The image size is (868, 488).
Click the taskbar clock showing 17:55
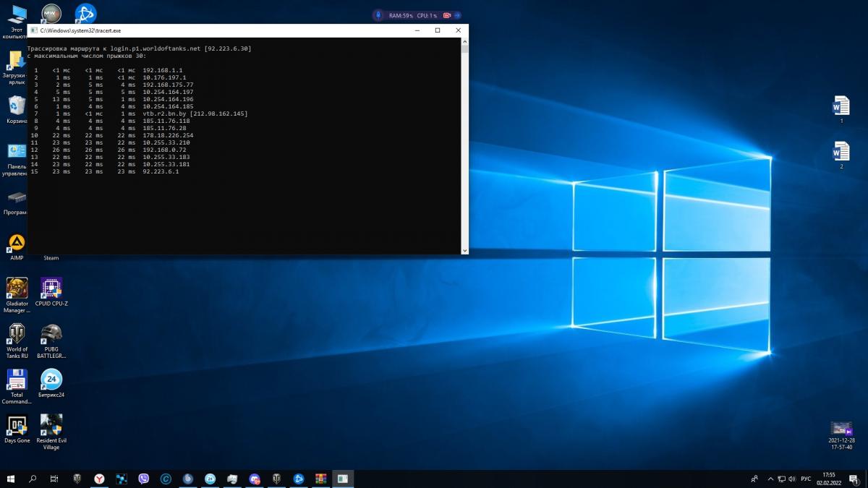tap(829, 479)
